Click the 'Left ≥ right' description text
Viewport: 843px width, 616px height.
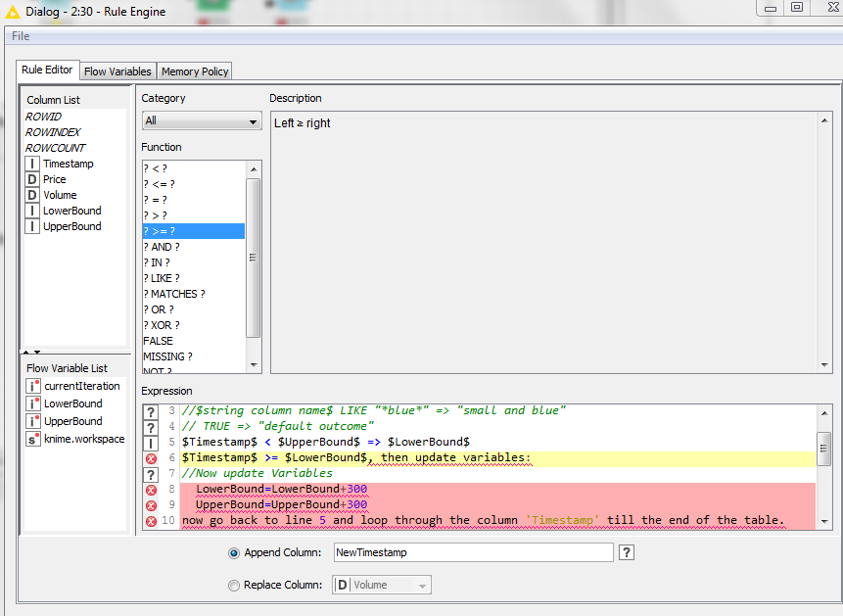point(303,123)
